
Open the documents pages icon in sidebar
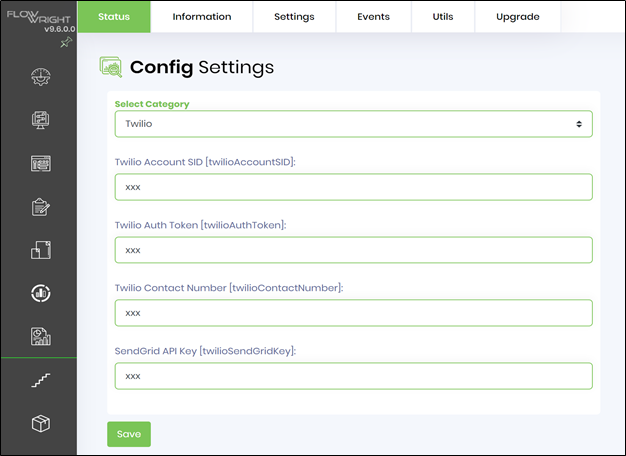(x=41, y=250)
